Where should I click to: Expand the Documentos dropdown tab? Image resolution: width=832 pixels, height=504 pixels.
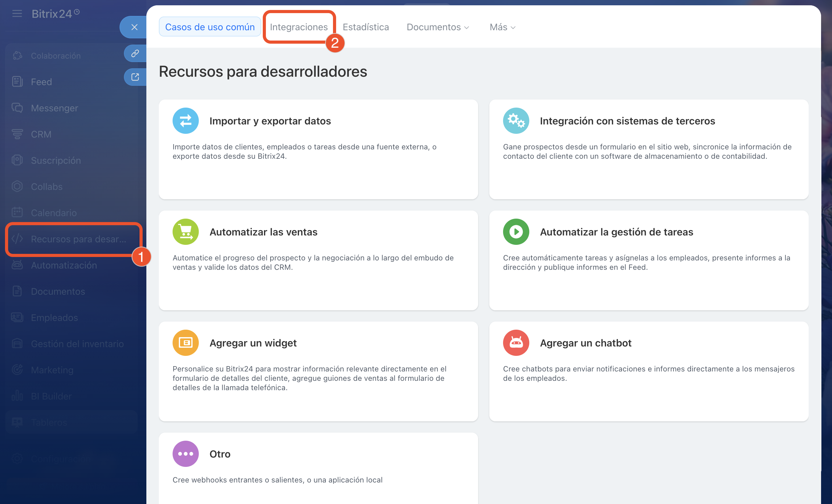[438, 27]
